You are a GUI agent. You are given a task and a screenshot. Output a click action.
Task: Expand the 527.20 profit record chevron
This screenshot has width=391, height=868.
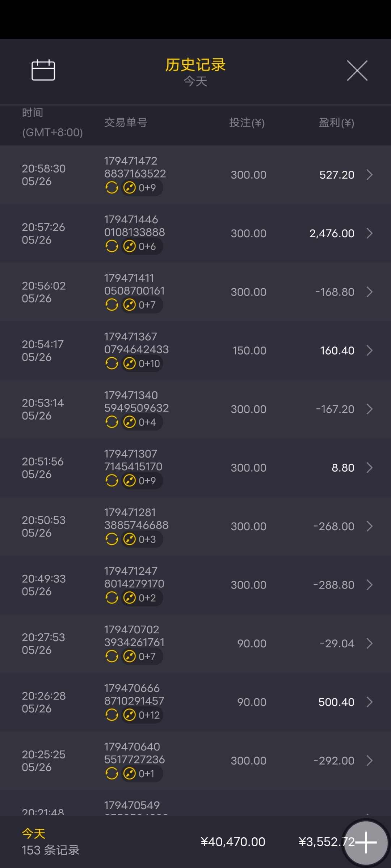click(x=369, y=175)
